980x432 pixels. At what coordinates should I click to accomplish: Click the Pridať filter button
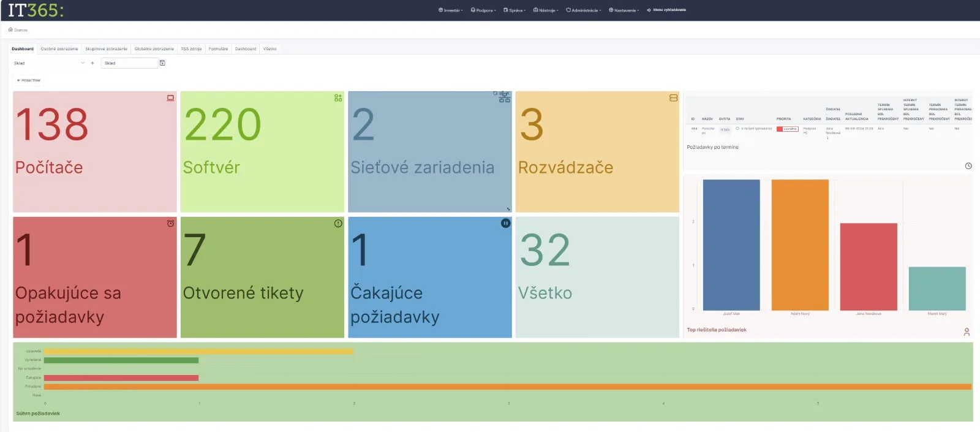point(28,80)
